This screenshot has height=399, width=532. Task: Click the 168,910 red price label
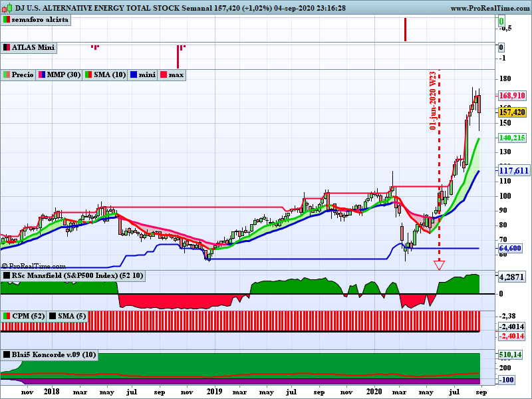(x=512, y=96)
